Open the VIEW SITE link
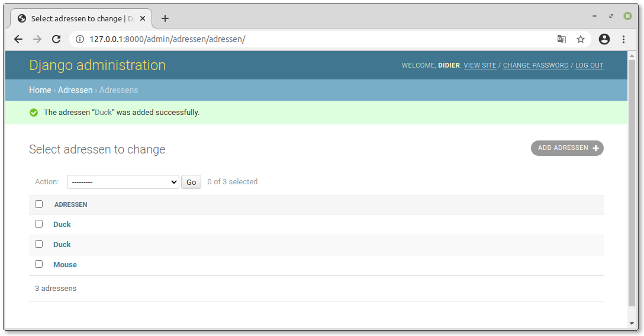644x336 pixels. 479,65
